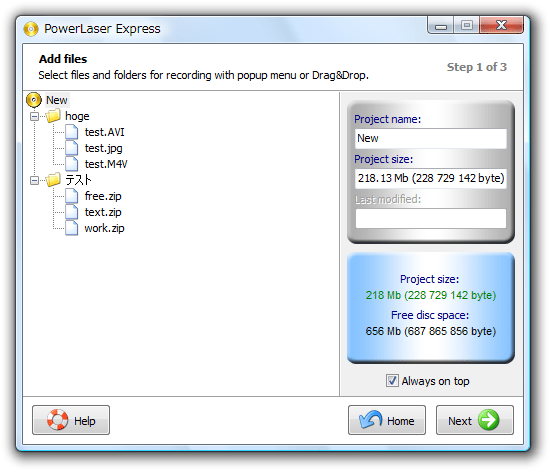Viewport: 550px width, 472px height.
Task: Click the Add files heading
Action: [63, 59]
